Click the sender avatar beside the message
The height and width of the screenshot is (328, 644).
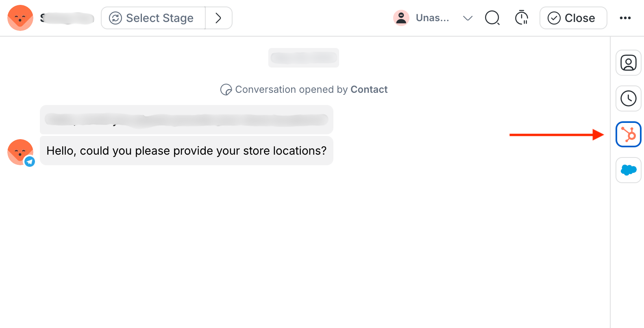tap(20, 152)
